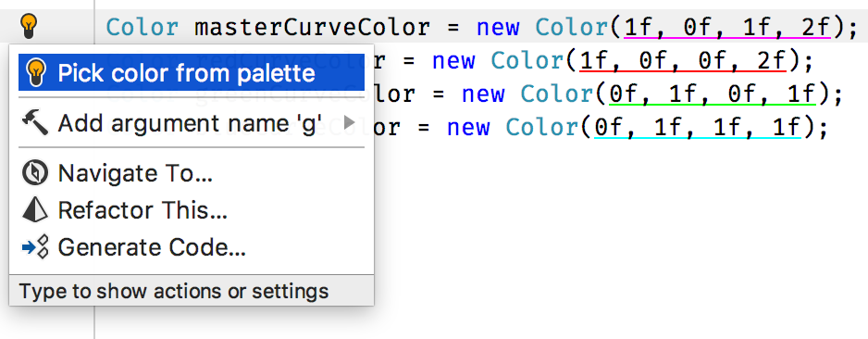The height and width of the screenshot is (339, 868).
Task: Click the masterCurveColor variable name
Action: pos(312,27)
